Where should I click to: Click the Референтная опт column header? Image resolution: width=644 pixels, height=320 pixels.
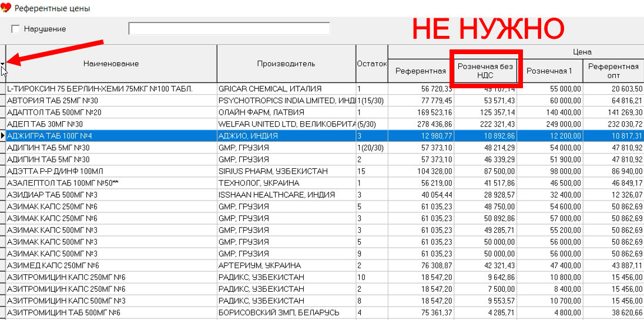click(613, 71)
